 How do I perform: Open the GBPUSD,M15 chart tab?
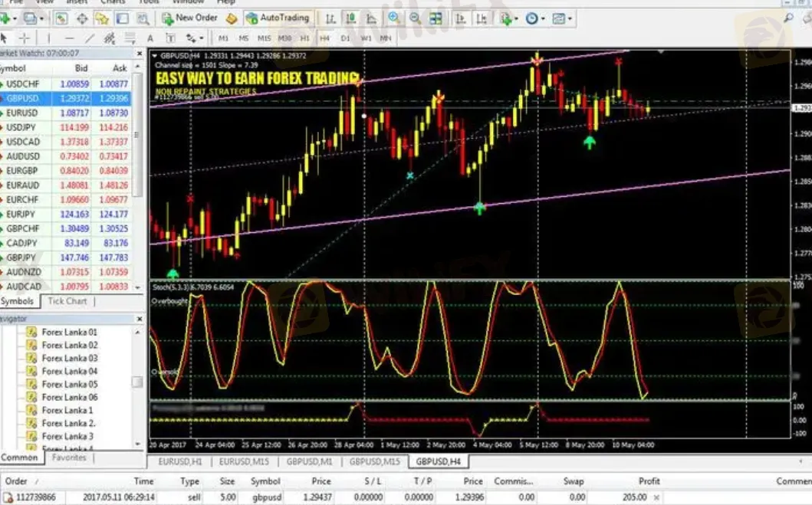374,461
